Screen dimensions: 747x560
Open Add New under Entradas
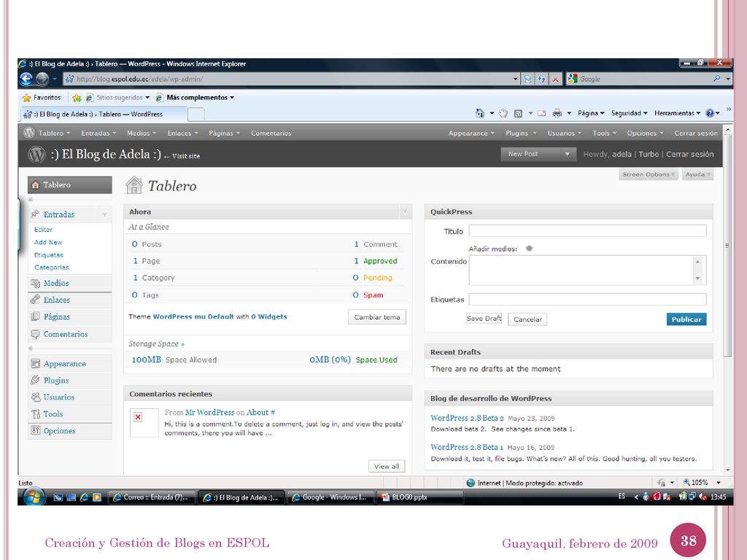[48, 242]
